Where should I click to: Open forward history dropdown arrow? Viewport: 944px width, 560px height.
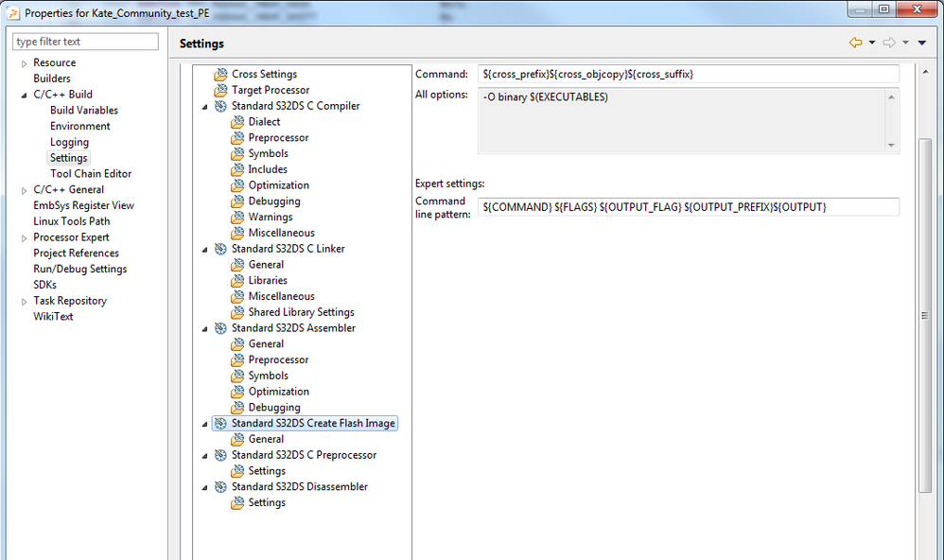coord(905,43)
